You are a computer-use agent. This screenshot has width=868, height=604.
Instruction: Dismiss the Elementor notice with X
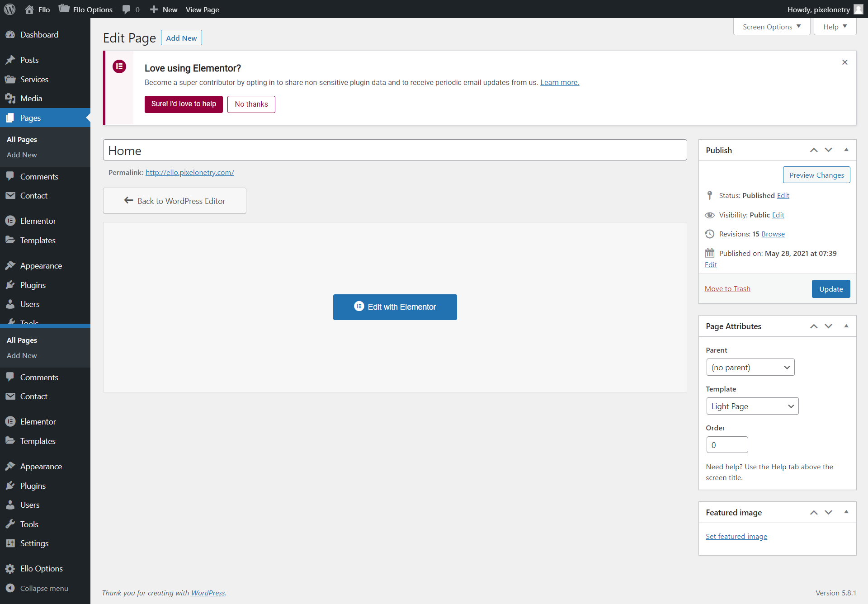[844, 62]
